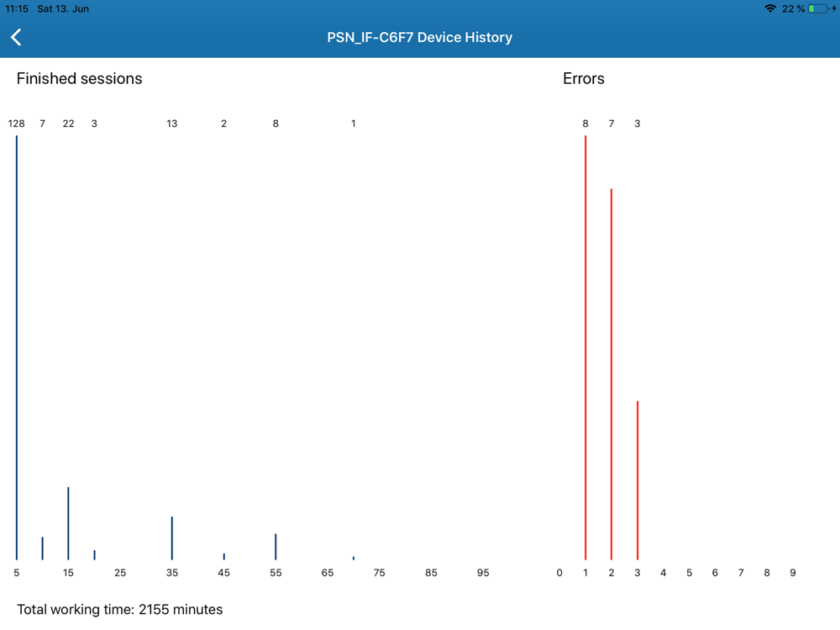
Task: Select the tall blue bar labeled 128
Action: [x=17, y=348]
